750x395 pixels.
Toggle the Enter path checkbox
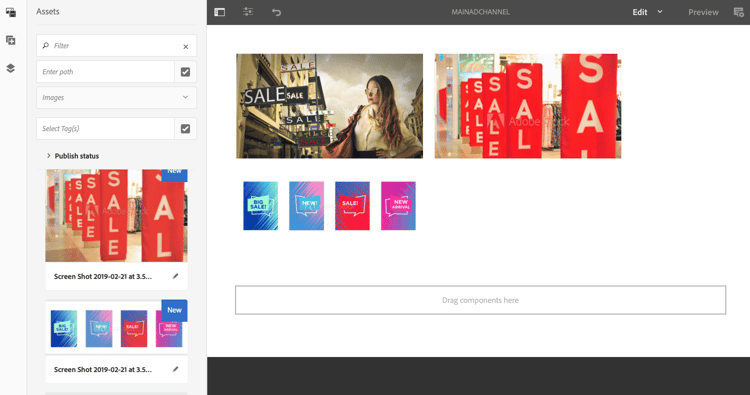[x=186, y=72]
